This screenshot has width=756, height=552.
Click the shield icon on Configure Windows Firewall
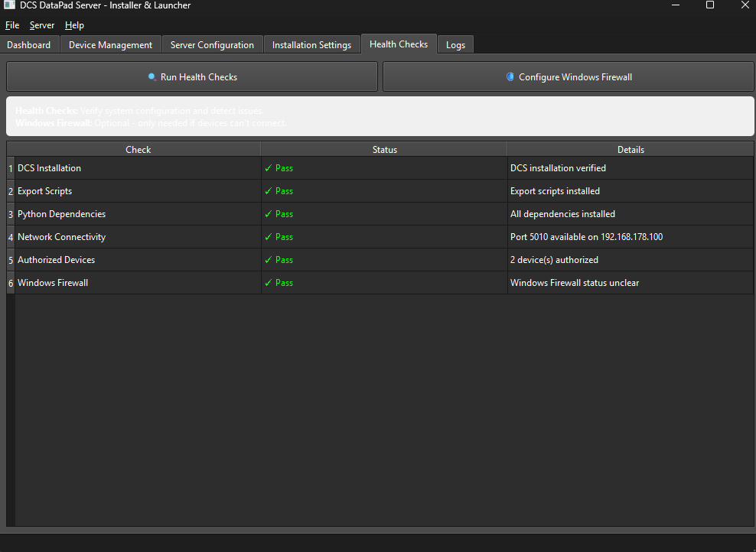510,77
